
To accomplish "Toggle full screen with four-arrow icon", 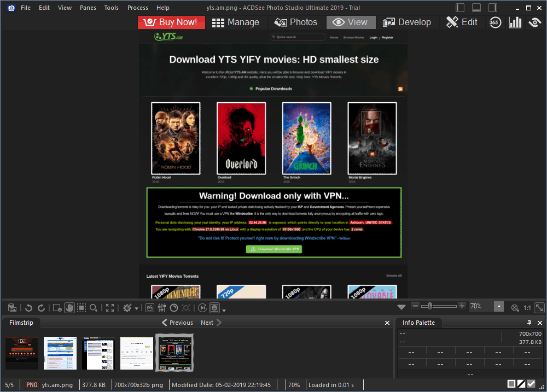I will [x=110, y=308].
